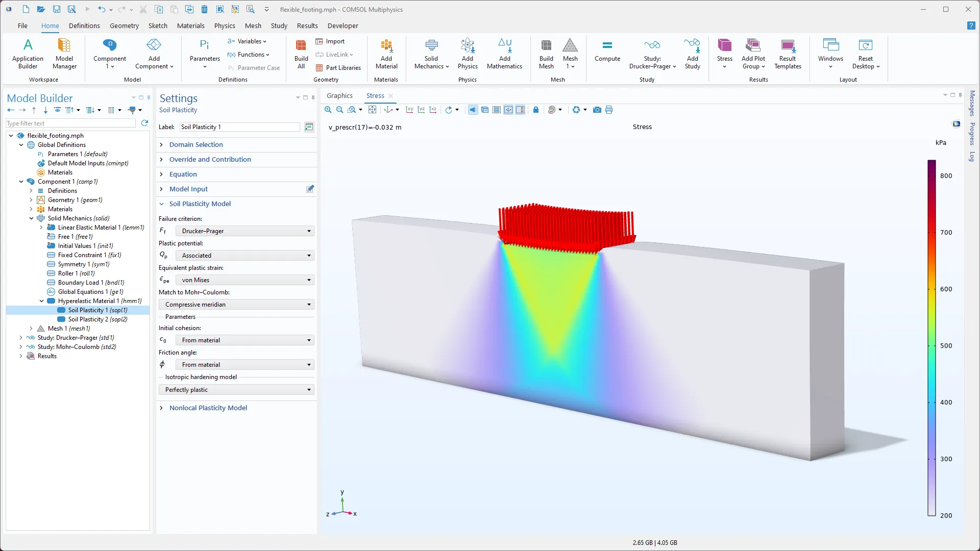Click the Compute button in ribbon
980x551 pixels.
point(607,51)
